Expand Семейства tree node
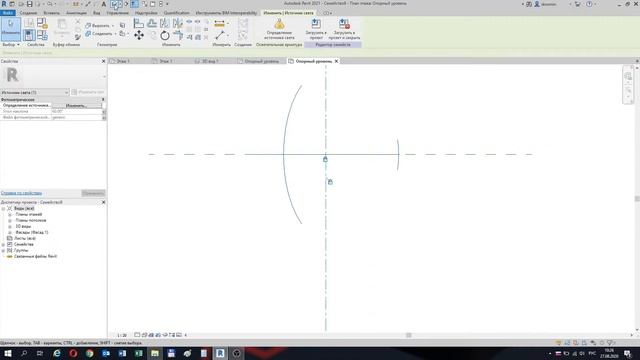 (x=3, y=244)
